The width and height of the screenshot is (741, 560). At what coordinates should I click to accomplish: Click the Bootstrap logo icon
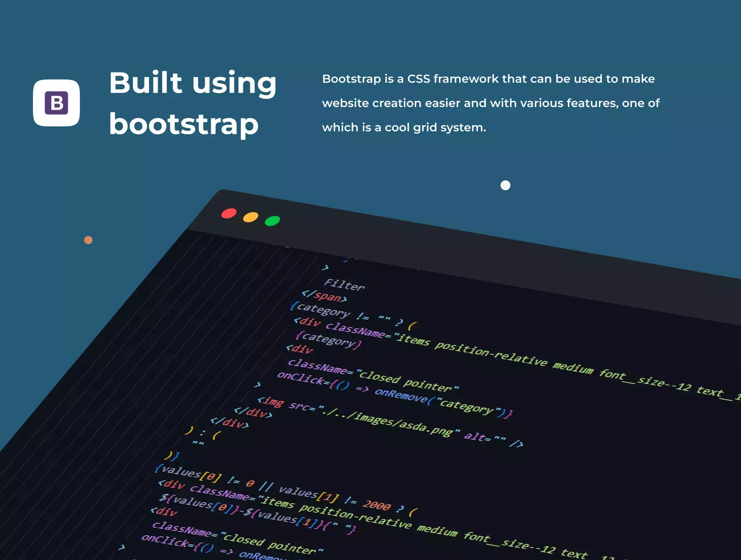click(56, 103)
